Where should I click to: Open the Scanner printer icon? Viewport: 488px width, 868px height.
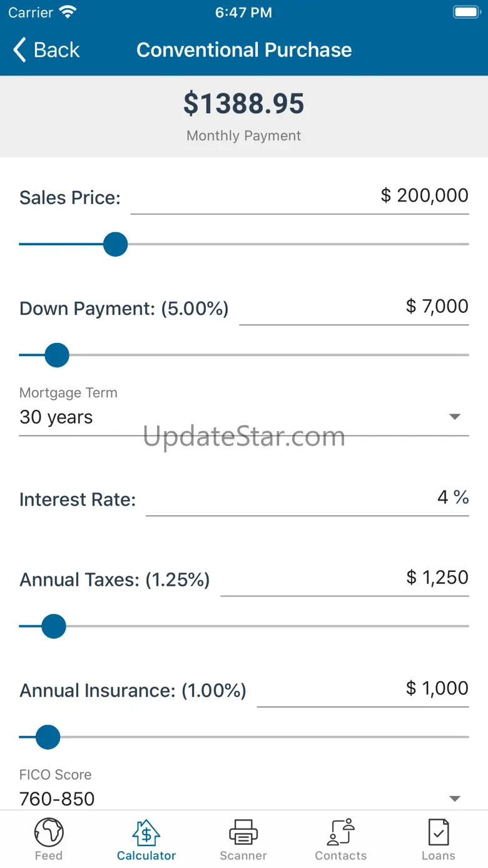(x=243, y=832)
